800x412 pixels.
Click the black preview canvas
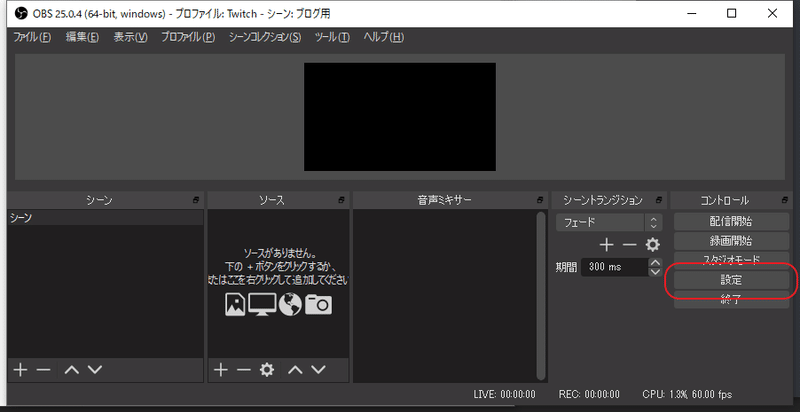click(399, 117)
